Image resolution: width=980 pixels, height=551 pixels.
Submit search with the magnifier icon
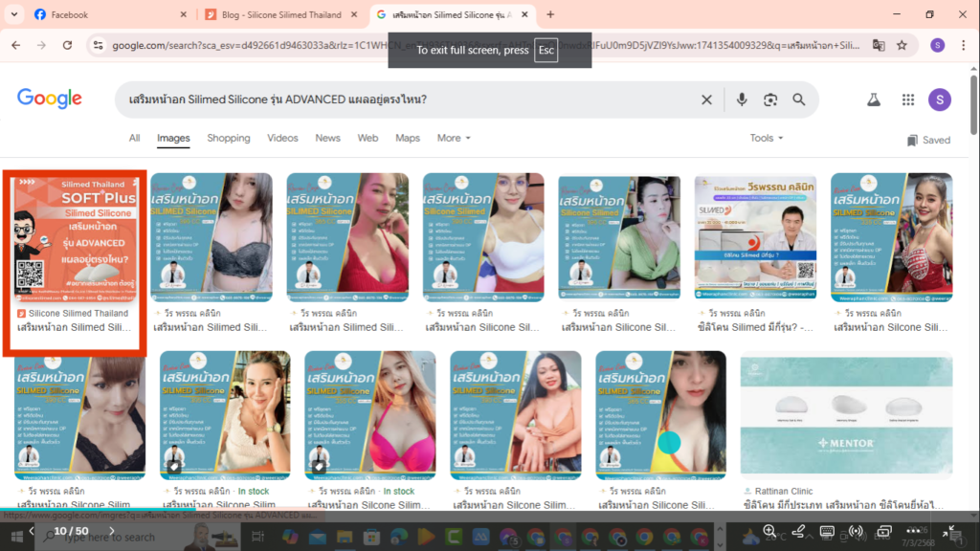pos(799,99)
